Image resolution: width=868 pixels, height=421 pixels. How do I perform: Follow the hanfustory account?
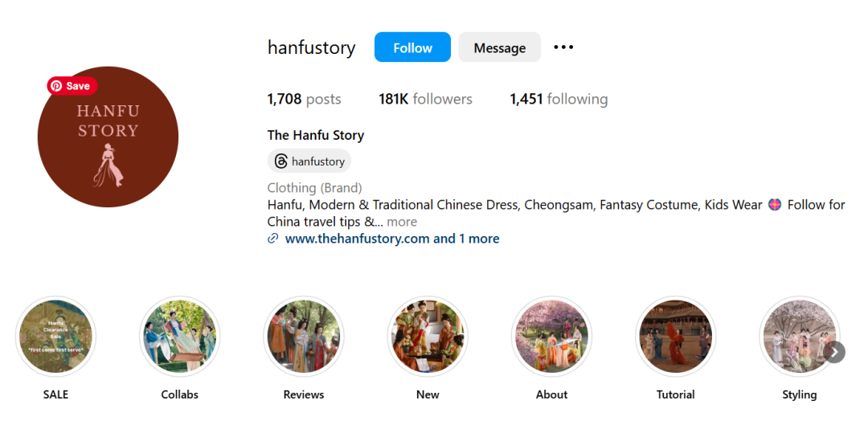point(412,47)
